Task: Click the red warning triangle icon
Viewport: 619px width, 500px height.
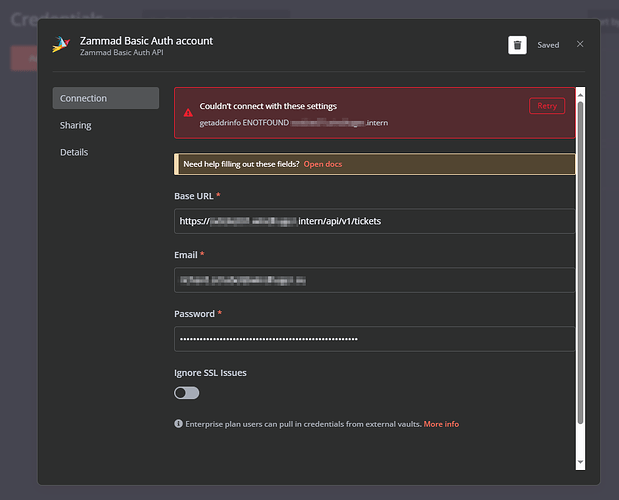Action: pos(188,113)
